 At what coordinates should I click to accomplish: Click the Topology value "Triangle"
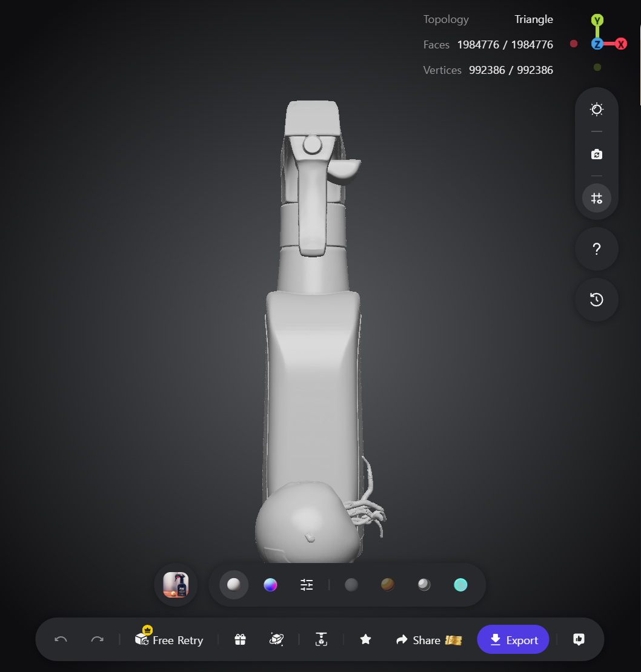click(534, 19)
